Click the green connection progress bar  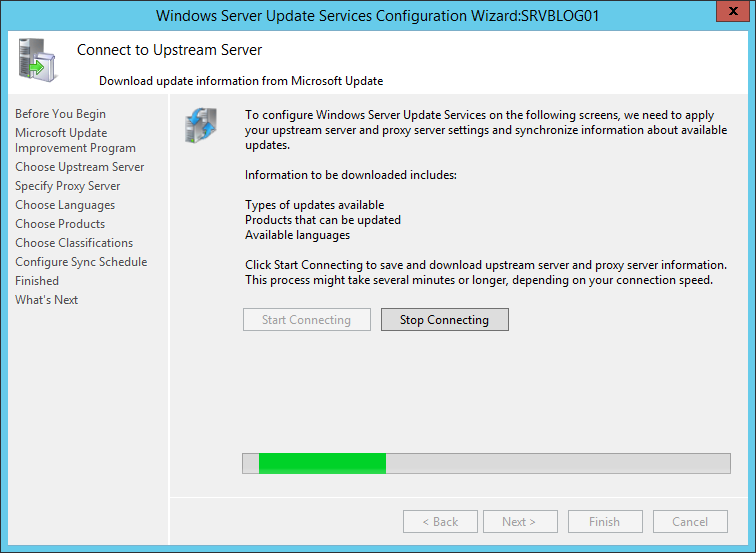tap(486, 463)
